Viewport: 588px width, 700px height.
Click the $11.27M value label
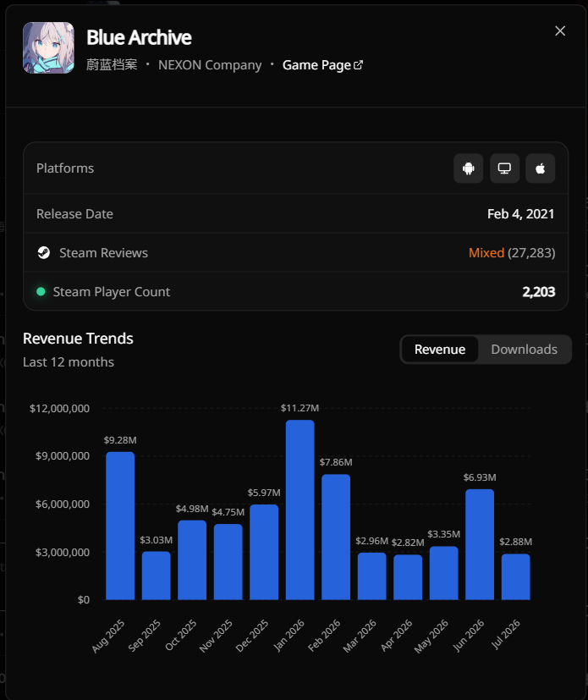(299, 408)
